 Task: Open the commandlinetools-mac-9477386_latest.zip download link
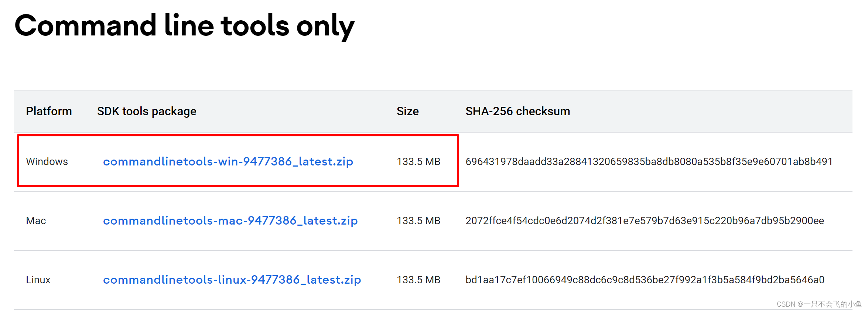pos(230,221)
